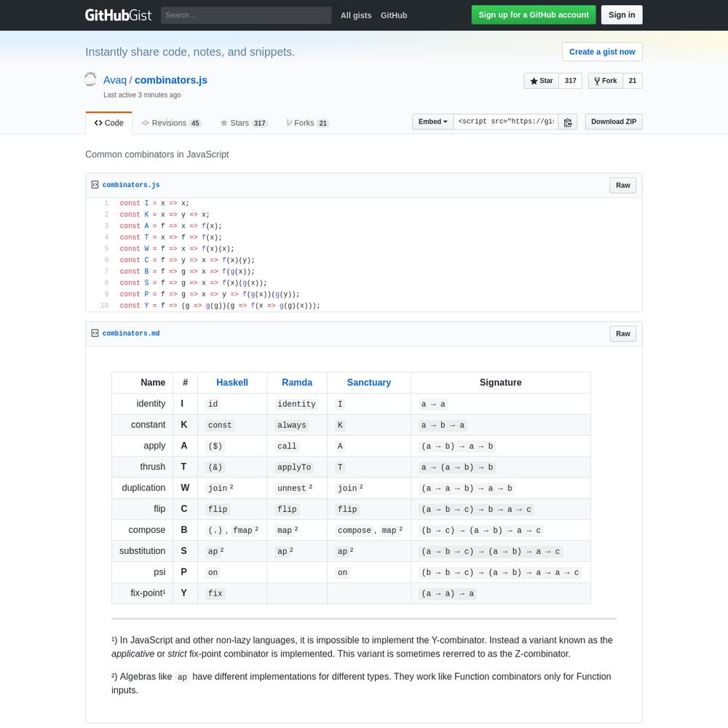
Task: Fork this gist
Action: (606, 81)
